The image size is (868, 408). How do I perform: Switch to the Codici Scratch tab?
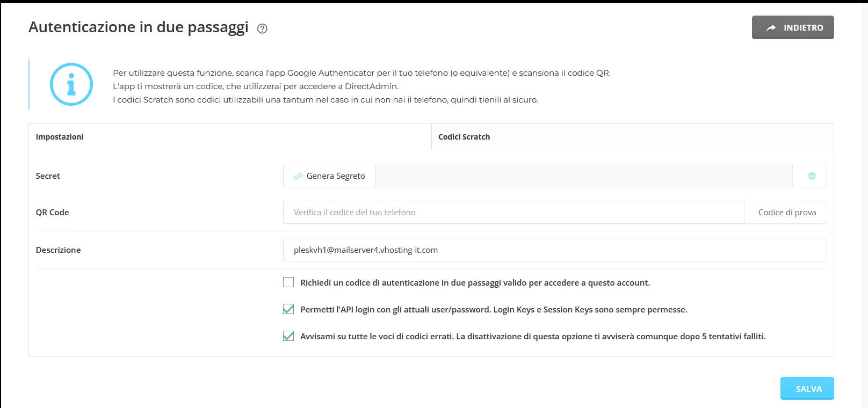pyautogui.click(x=463, y=137)
